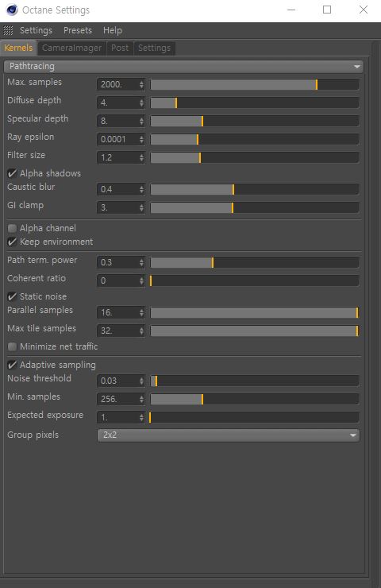Click the dotted grip icon beside Settings menu
381x588 pixels.
[x=8, y=30]
